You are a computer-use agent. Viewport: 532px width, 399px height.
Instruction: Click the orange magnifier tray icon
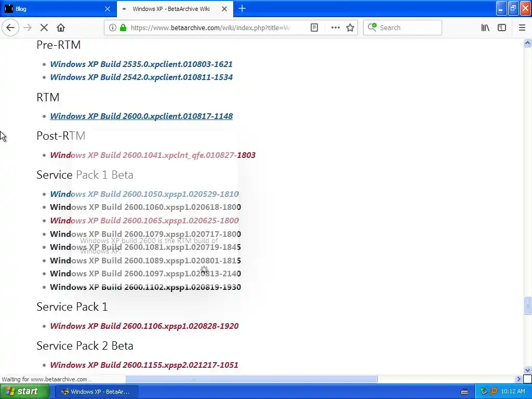point(494,392)
